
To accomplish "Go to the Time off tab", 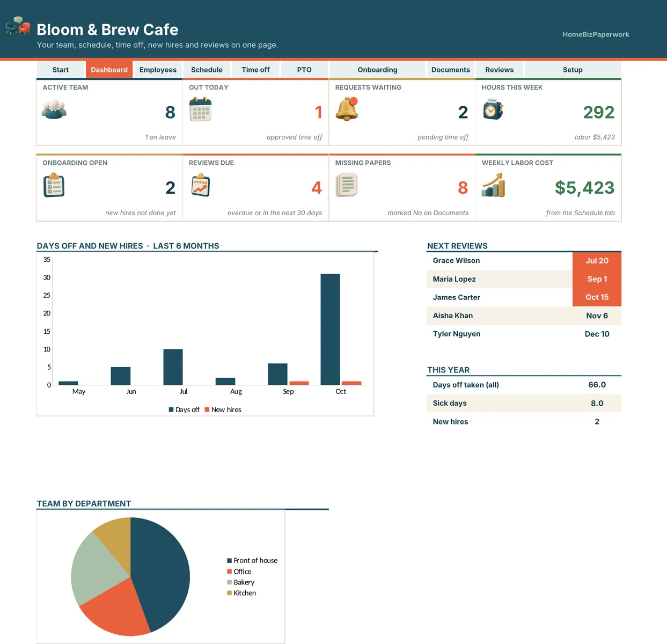I will (x=255, y=70).
